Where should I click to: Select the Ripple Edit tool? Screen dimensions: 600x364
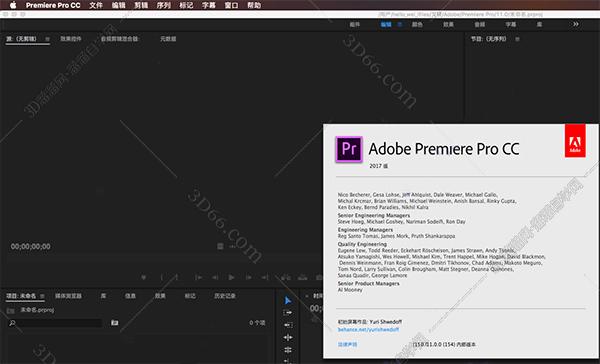[288, 338]
